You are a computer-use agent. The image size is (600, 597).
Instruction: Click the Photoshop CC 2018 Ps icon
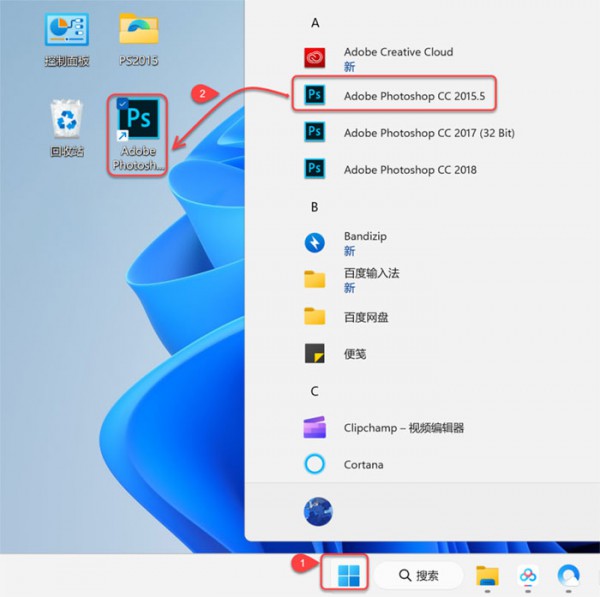click(x=315, y=169)
